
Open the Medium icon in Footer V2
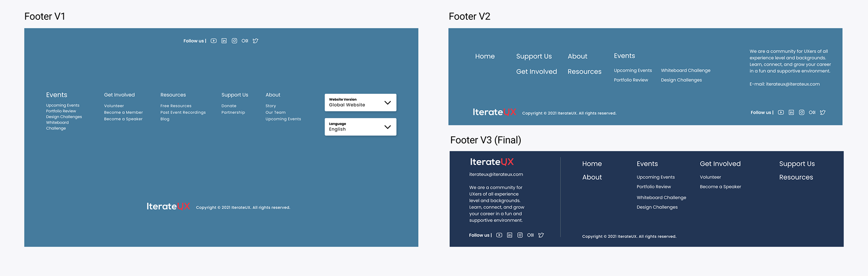(x=812, y=112)
